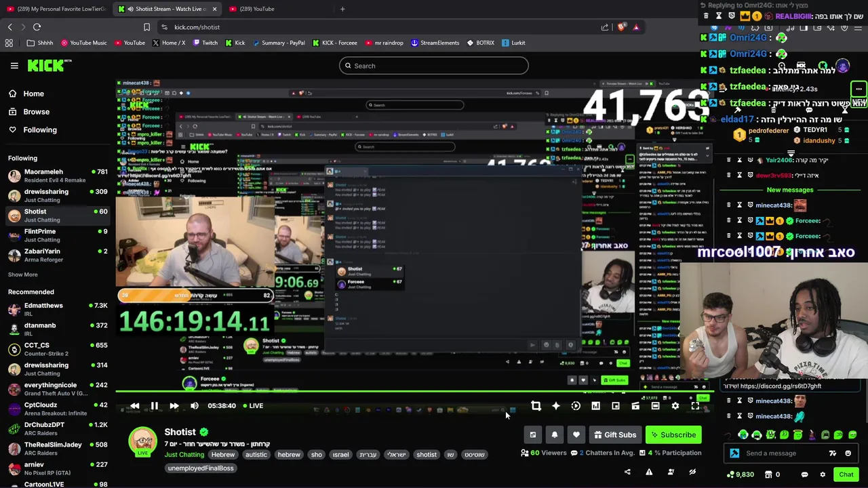Share the stream using share icon
The height and width of the screenshot is (488, 868).
tap(627, 472)
